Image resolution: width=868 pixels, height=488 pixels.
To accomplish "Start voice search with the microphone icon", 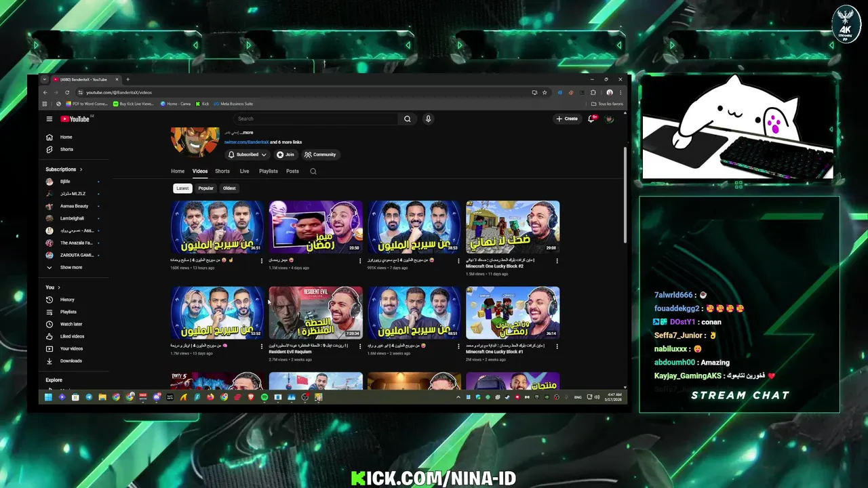I will (x=428, y=119).
